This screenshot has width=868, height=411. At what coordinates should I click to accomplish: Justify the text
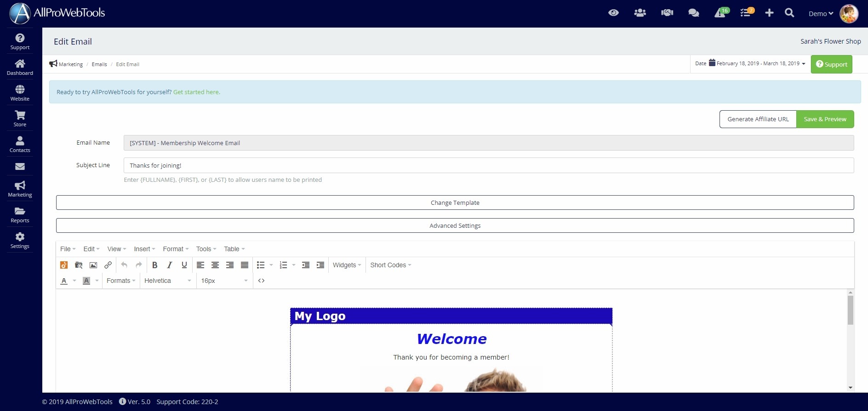click(245, 265)
